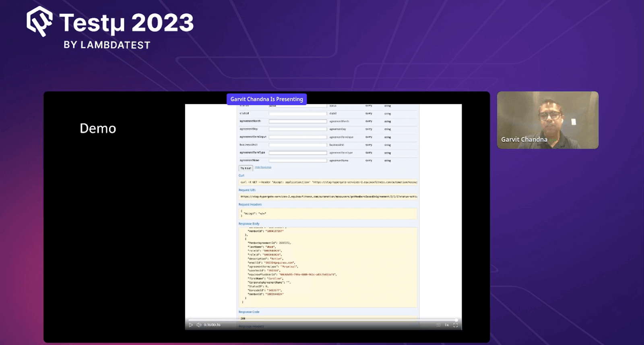Click the "description": "Active" JSON line

pyautogui.click(x=265, y=259)
